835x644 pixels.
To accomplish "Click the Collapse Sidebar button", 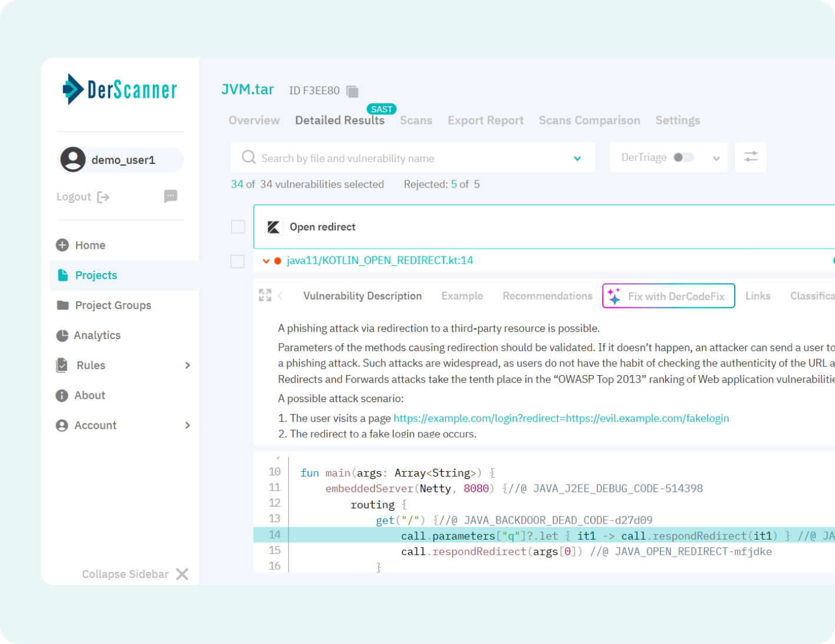I will 125,574.
